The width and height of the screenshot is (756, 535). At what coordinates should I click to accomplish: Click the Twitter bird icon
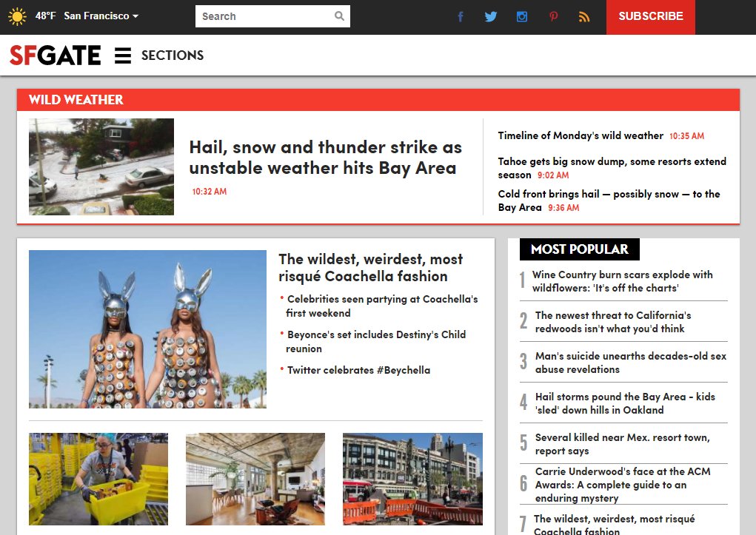[491, 16]
